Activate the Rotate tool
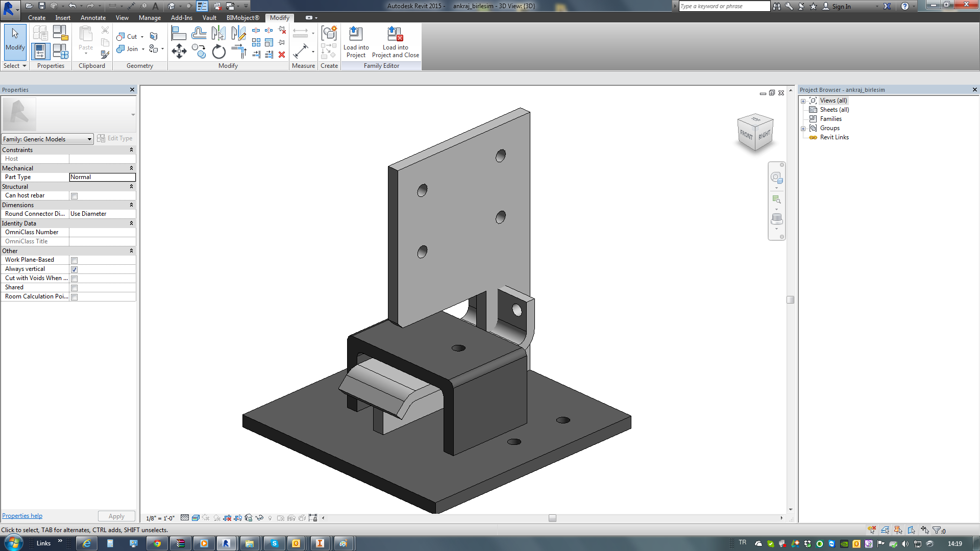Screen dimensions: 980x551 coord(218,52)
